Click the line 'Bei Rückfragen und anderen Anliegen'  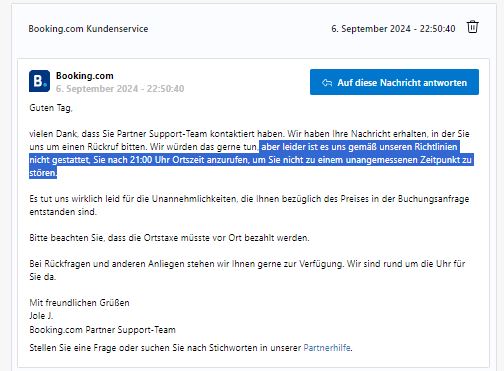point(247,264)
